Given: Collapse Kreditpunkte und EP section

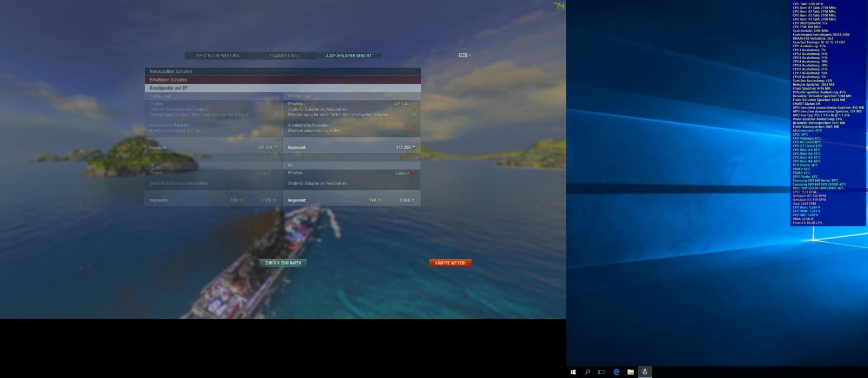Looking at the screenshot, I should coord(283,87).
